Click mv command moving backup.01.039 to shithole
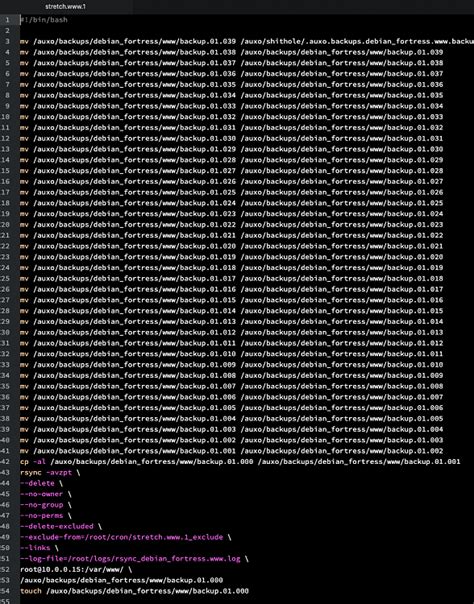474x604 pixels. 247,41
